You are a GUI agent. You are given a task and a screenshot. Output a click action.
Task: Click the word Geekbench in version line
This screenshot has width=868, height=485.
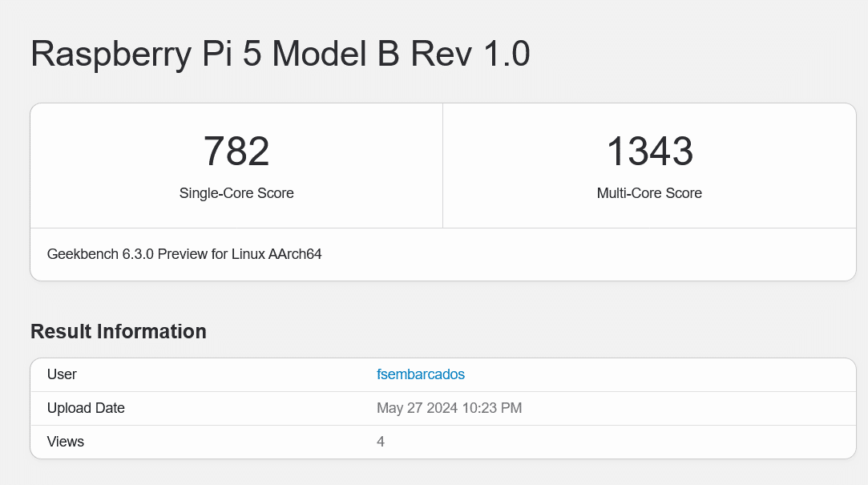pyautogui.click(x=83, y=254)
